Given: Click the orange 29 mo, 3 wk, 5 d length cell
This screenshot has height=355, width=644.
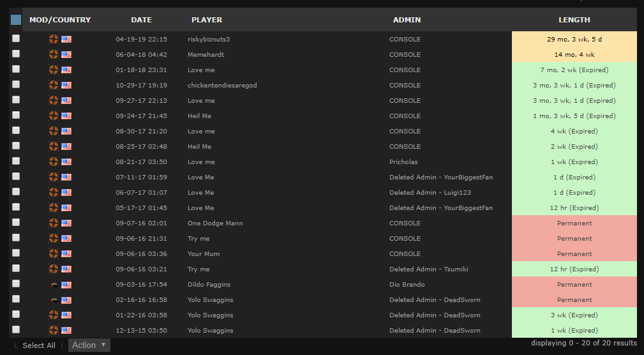Looking at the screenshot, I should 574,39.
